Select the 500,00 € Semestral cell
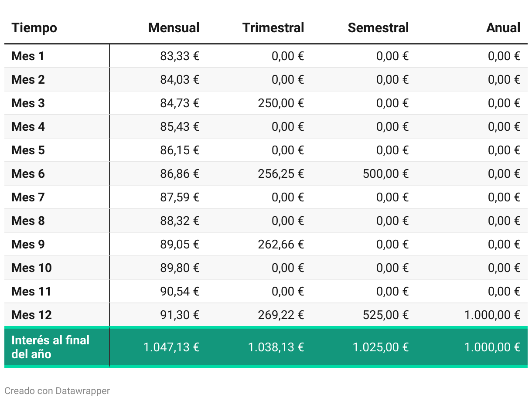 point(385,173)
